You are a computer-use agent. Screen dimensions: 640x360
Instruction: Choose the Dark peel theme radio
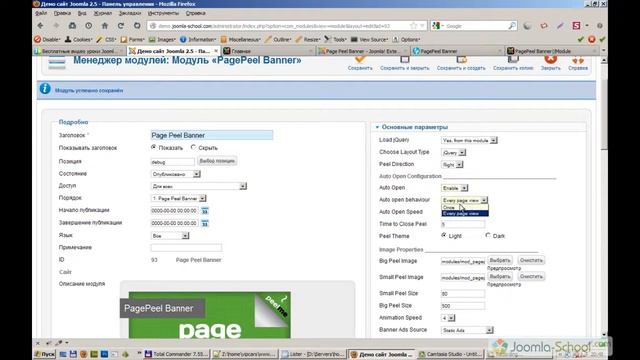(x=488, y=236)
